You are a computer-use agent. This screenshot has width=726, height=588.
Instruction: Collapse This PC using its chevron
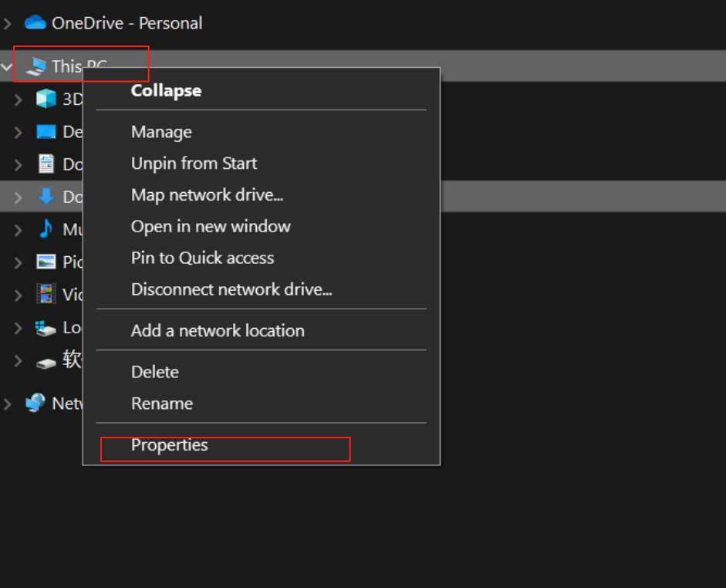coord(6,66)
